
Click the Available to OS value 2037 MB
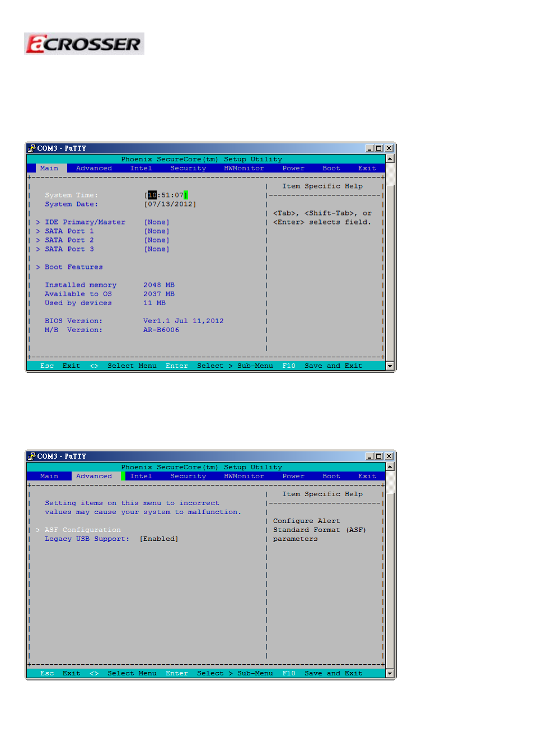(x=159, y=294)
